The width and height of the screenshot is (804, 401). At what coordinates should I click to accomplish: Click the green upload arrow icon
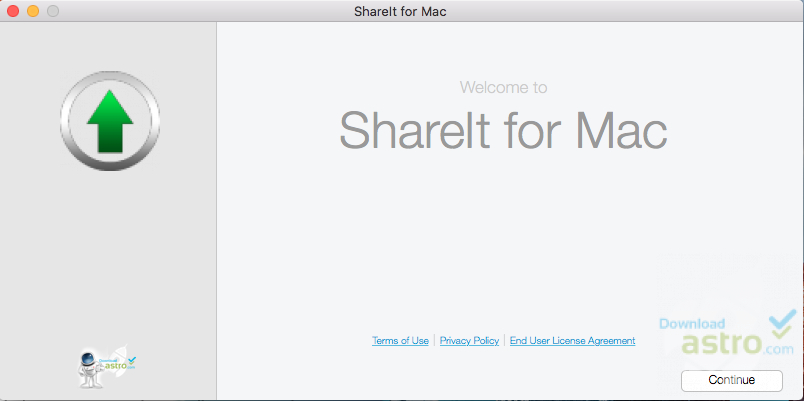click(x=110, y=121)
